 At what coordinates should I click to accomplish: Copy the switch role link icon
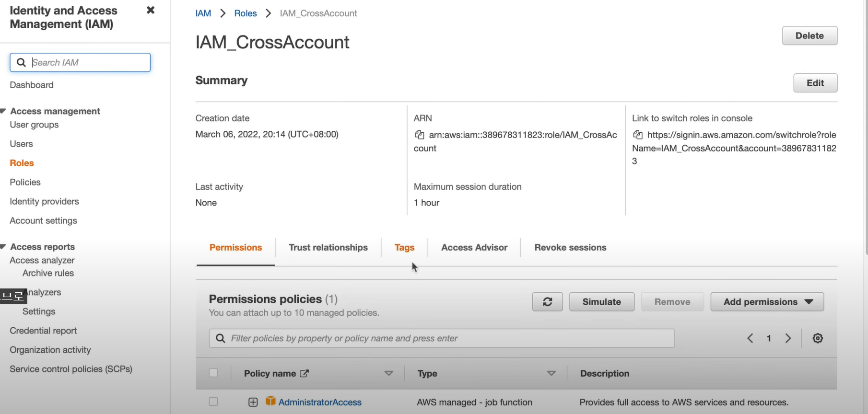[x=637, y=135]
